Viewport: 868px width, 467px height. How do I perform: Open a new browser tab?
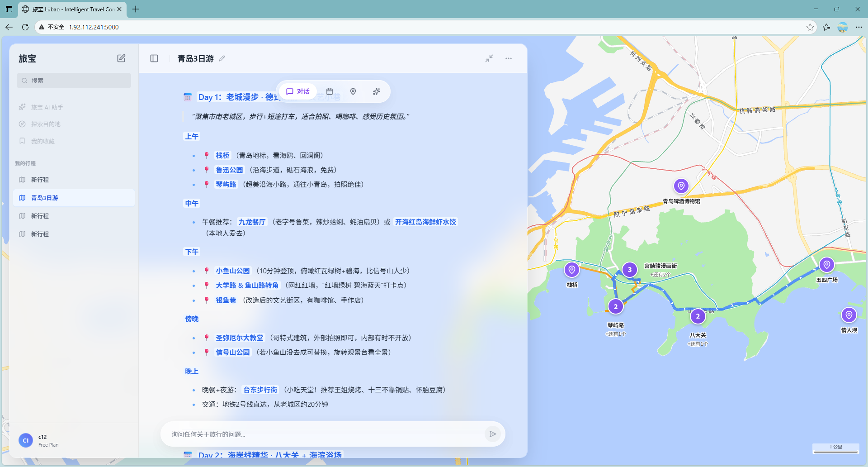pos(136,9)
